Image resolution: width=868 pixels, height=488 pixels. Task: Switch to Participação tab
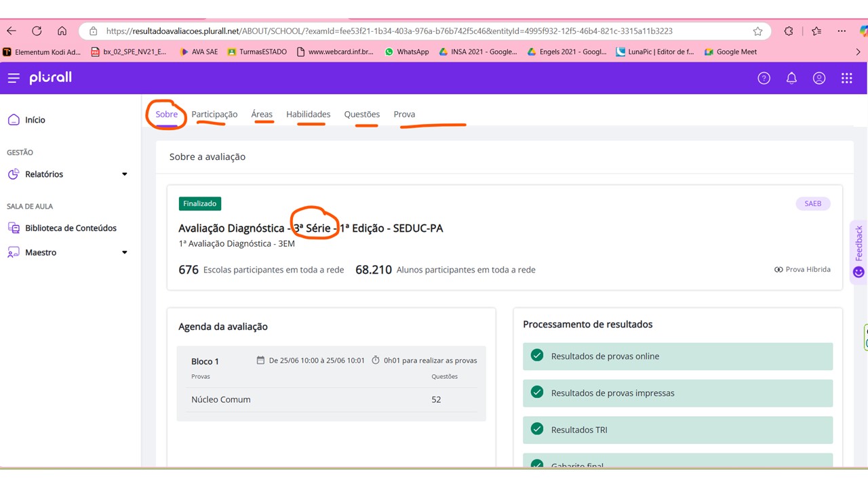click(214, 114)
